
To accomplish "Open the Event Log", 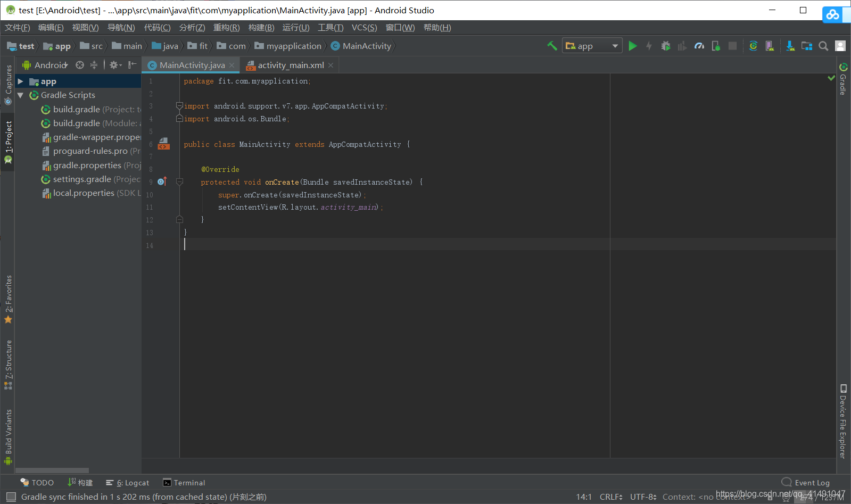I will (x=805, y=483).
